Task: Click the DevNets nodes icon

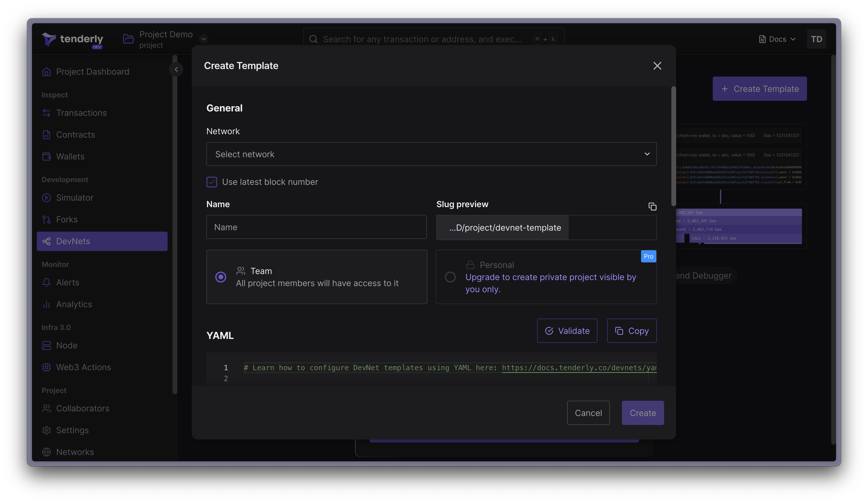Action: (46, 241)
